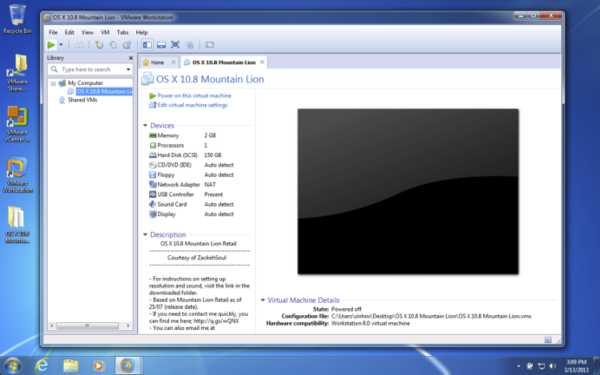Open Windows Media Player from the taskbar
The width and height of the screenshot is (600, 375).
click(x=98, y=366)
